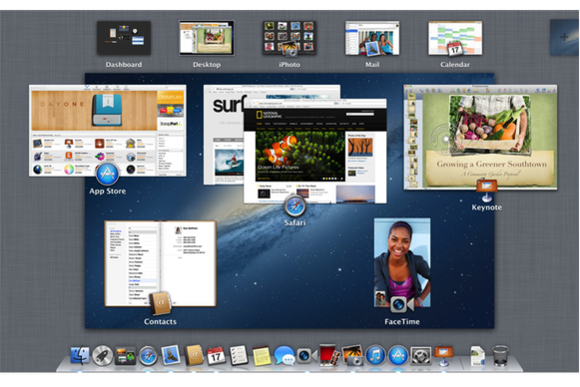The image size is (580, 387).
Task: Select the National Geographic Safari window
Action: (x=315, y=151)
